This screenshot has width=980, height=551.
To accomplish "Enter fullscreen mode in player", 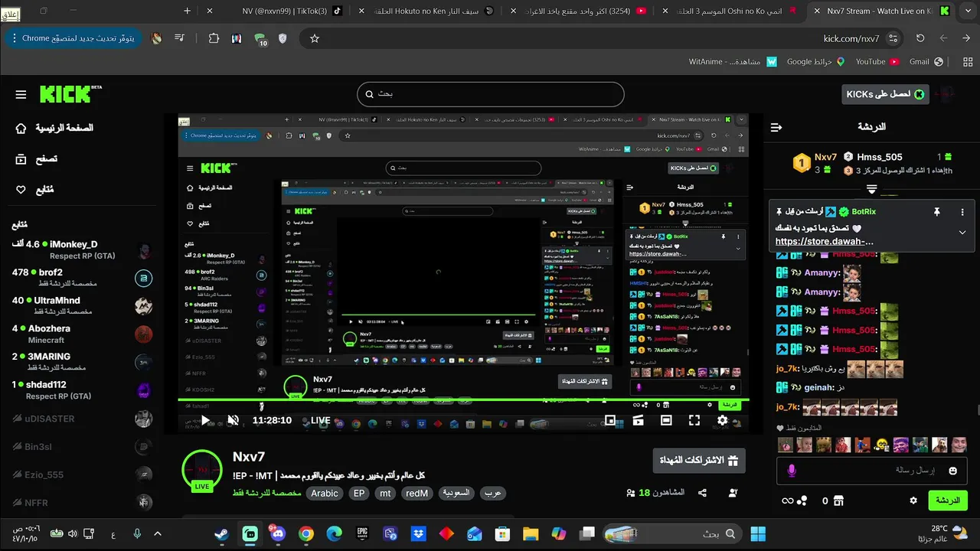I will pyautogui.click(x=694, y=420).
